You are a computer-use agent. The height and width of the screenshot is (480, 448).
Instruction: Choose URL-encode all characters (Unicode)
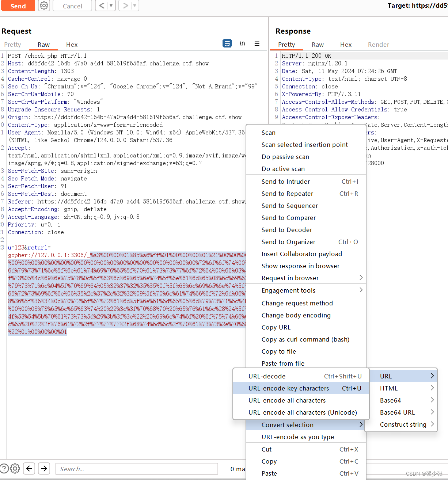[x=301, y=412]
